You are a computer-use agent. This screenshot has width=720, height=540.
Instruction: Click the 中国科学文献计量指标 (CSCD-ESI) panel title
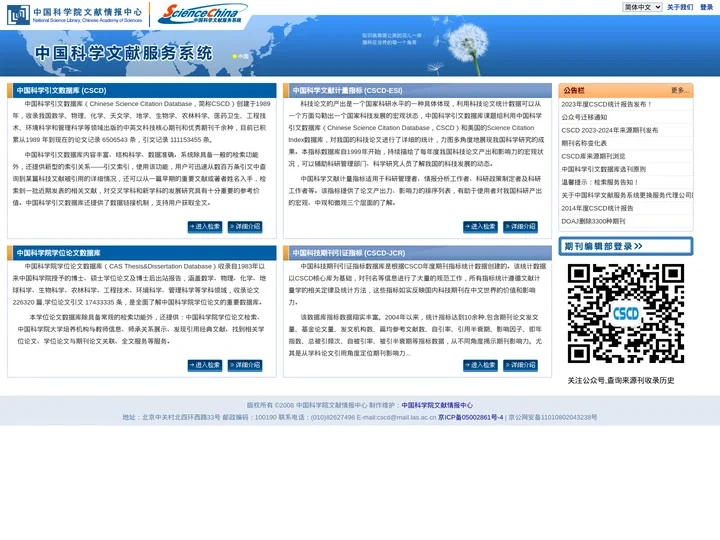[347, 90]
